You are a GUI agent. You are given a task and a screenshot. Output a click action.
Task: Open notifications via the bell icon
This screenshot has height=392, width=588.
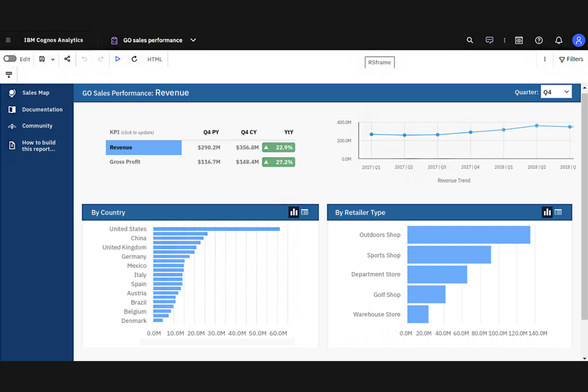[559, 40]
